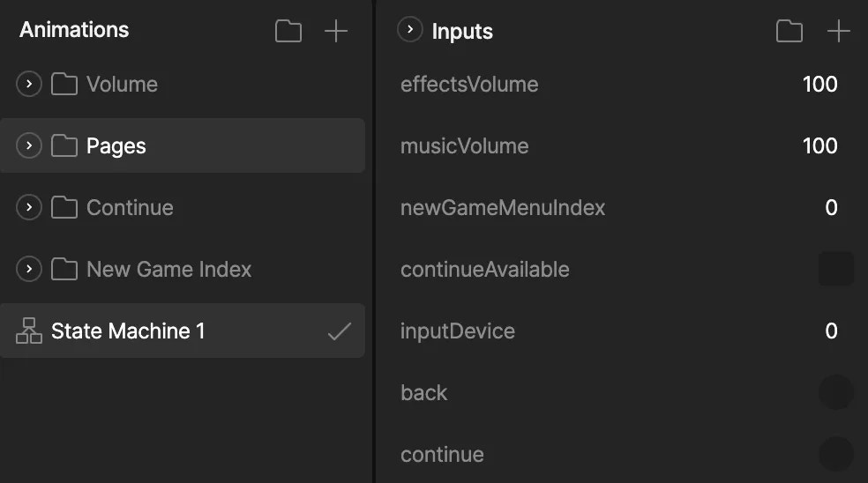This screenshot has width=868, height=483.
Task: Click the Pages folder icon
Action: pos(64,146)
